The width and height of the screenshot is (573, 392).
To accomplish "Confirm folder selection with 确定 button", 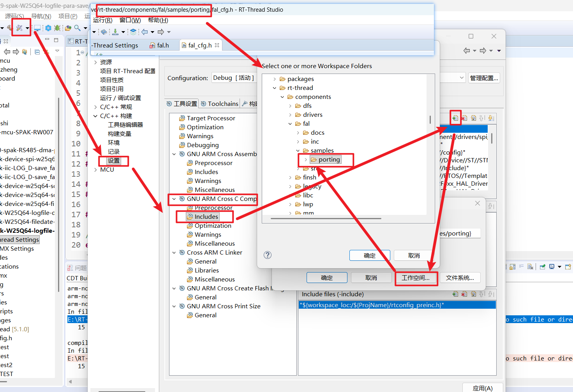I will [370, 255].
